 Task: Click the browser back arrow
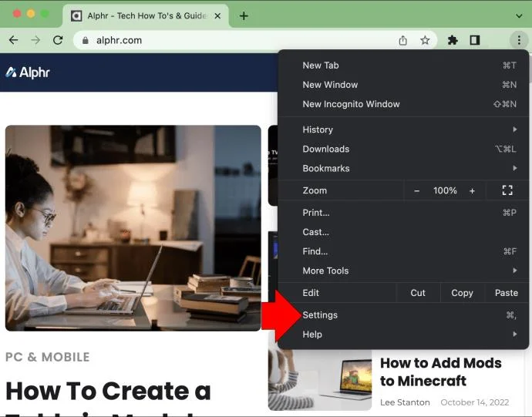coord(13,40)
